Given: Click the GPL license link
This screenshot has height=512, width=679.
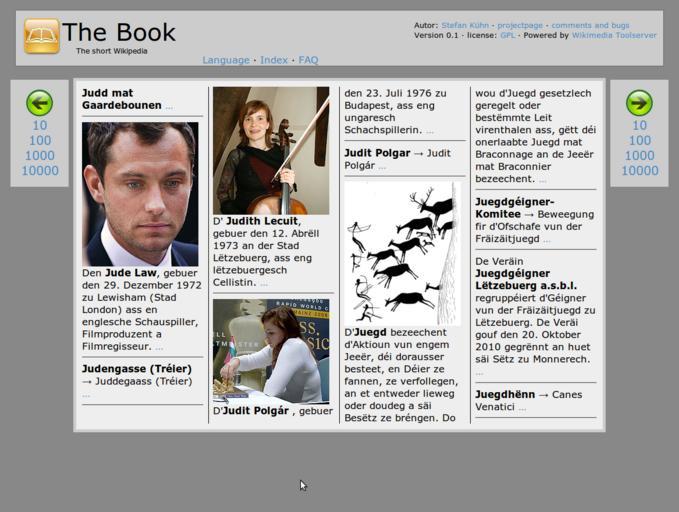Looking at the screenshot, I should point(507,36).
